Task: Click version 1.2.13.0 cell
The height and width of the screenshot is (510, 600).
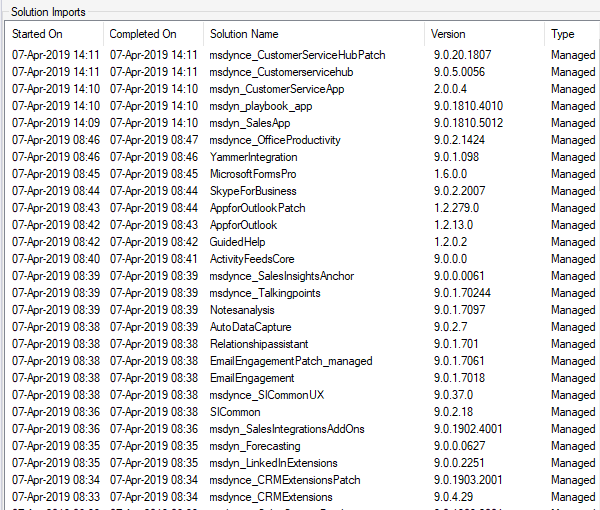Action: [453, 225]
